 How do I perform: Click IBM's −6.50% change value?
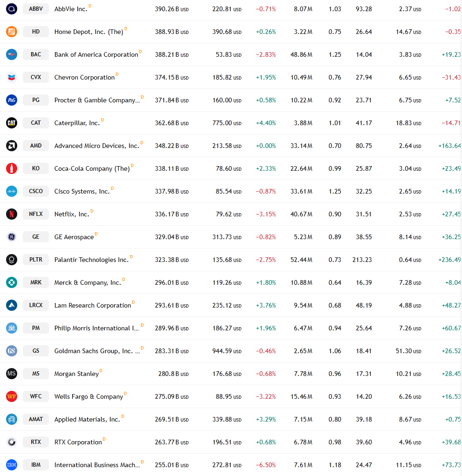(266, 465)
